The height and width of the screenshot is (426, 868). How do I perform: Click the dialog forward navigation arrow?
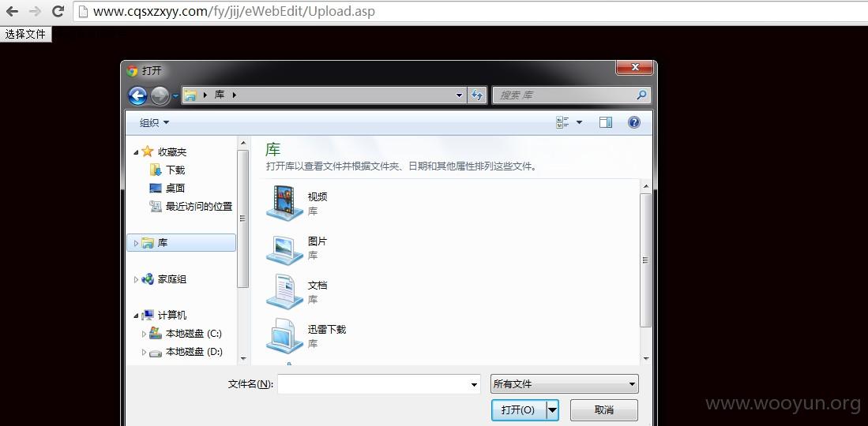[x=160, y=95]
